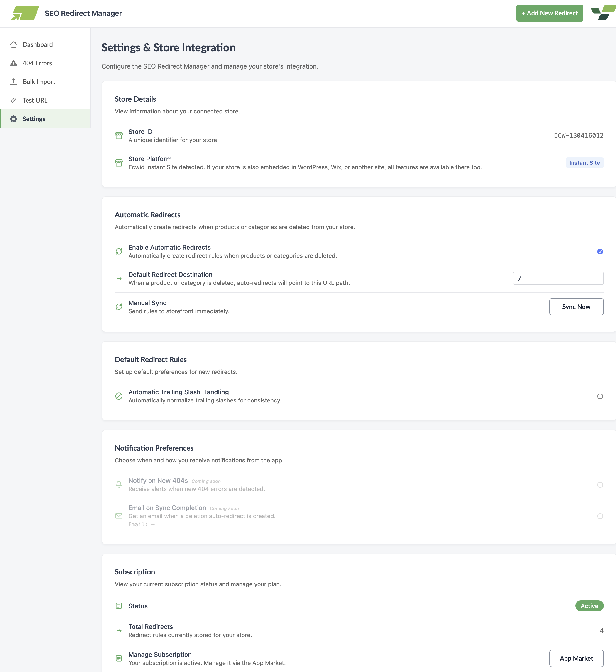Viewport: 616px width, 672px height.
Task: Click the 404 Errors warning triangle icon
Action: [x=14, y=63]
